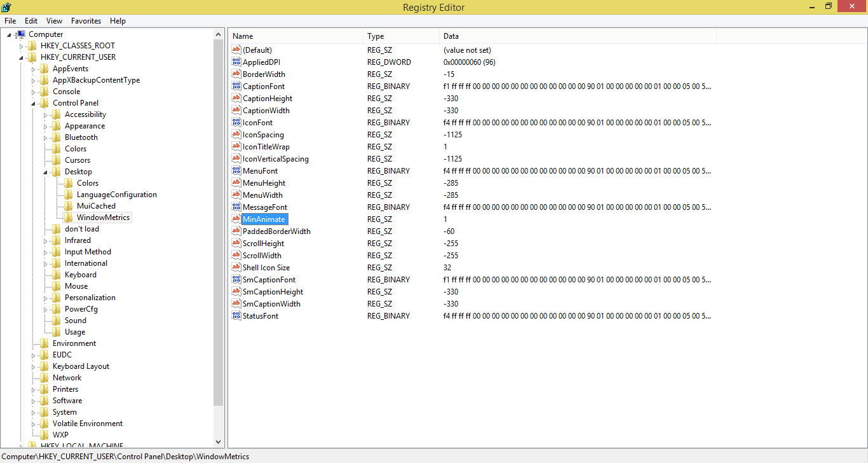Click the Registry Editor title bar icon
The height and width of the screenshot is (463, 868).
(6, 7)
